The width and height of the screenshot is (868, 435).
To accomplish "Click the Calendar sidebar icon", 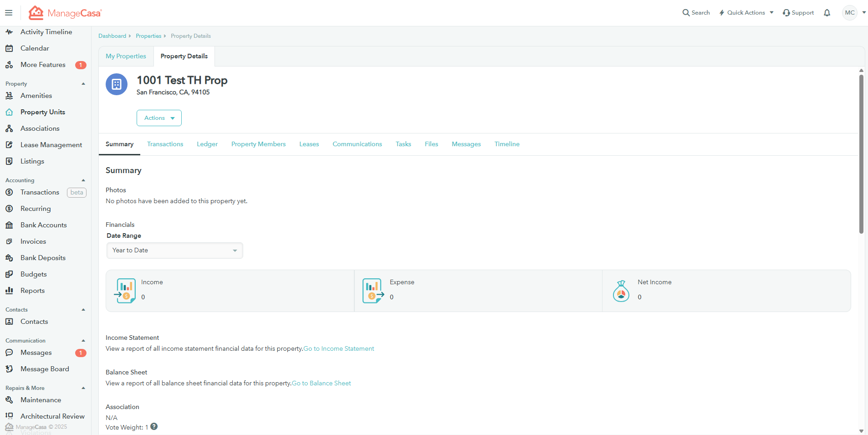I will click(x=9, y=48).
